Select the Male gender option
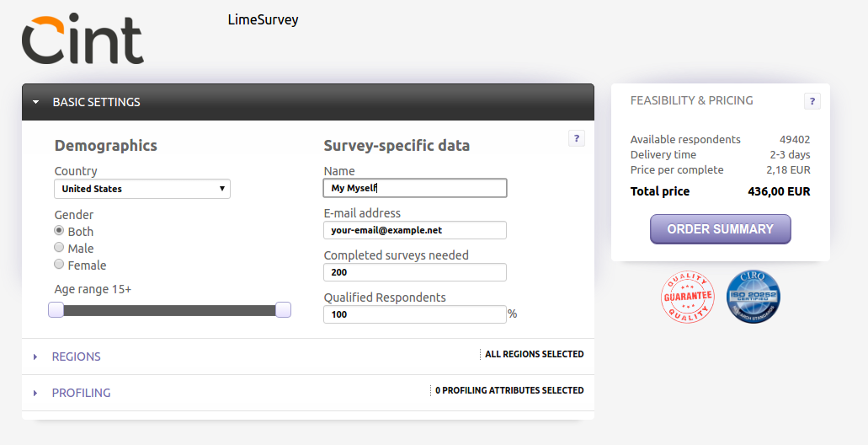The height and width of the screenshot is (445, 868). [x=59, y=248]
